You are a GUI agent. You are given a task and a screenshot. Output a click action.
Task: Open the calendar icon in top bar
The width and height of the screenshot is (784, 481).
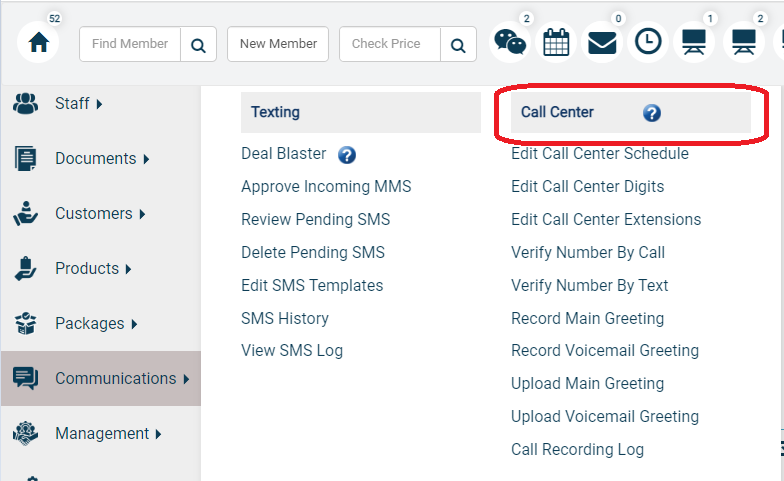[556, 42]
